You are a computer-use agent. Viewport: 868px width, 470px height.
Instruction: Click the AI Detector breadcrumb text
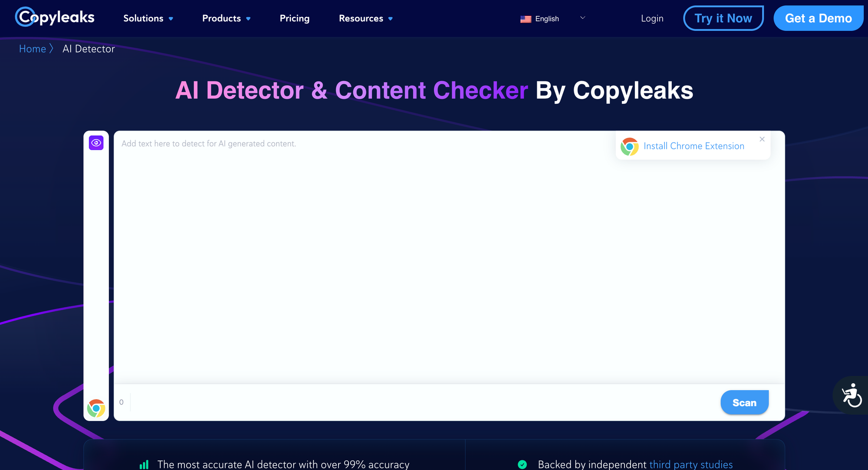tap(89, 49)
